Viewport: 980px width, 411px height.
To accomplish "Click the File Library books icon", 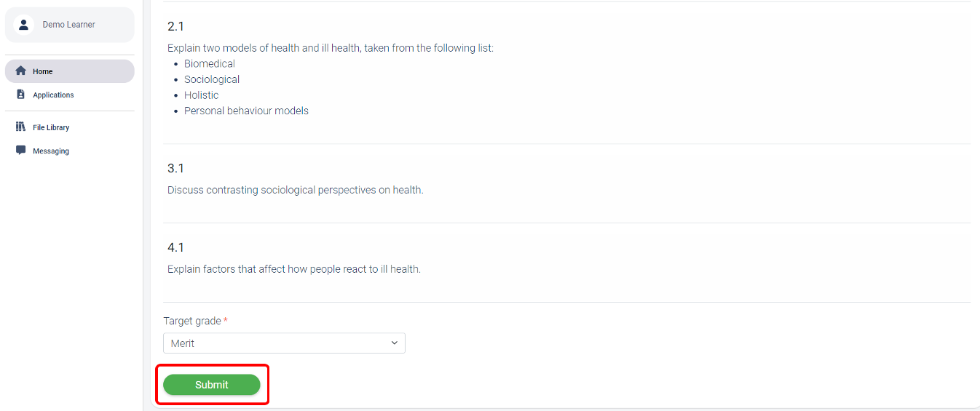I will click(x=20, y=127).
